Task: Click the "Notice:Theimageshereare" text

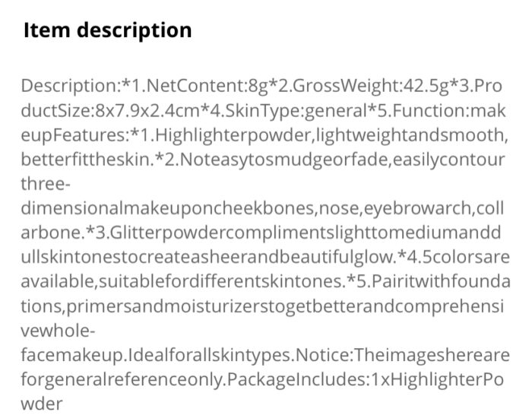Action: point(403,355)
